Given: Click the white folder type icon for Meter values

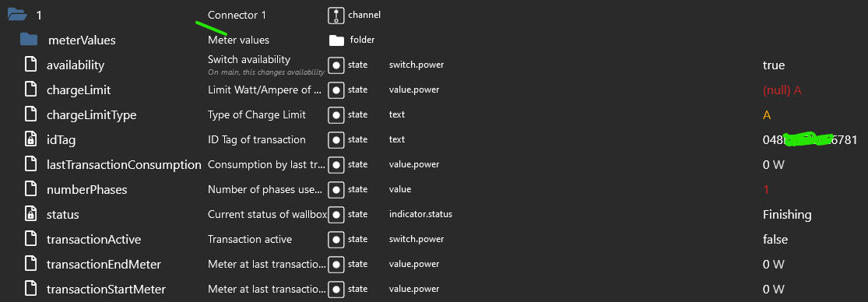Looking at the screenshot, I should 336,40.
